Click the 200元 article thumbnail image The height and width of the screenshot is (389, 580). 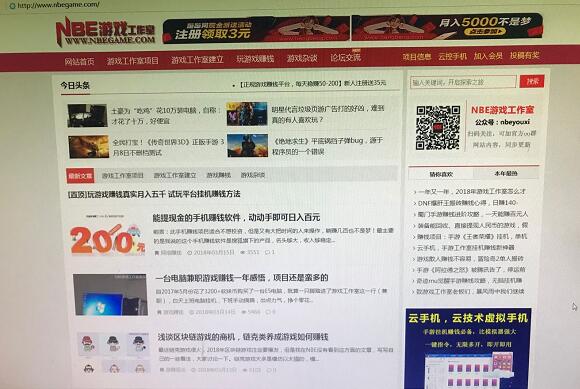107,236
